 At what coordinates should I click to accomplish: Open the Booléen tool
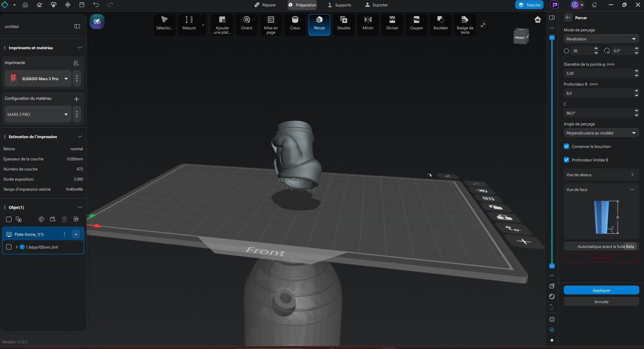441,24
